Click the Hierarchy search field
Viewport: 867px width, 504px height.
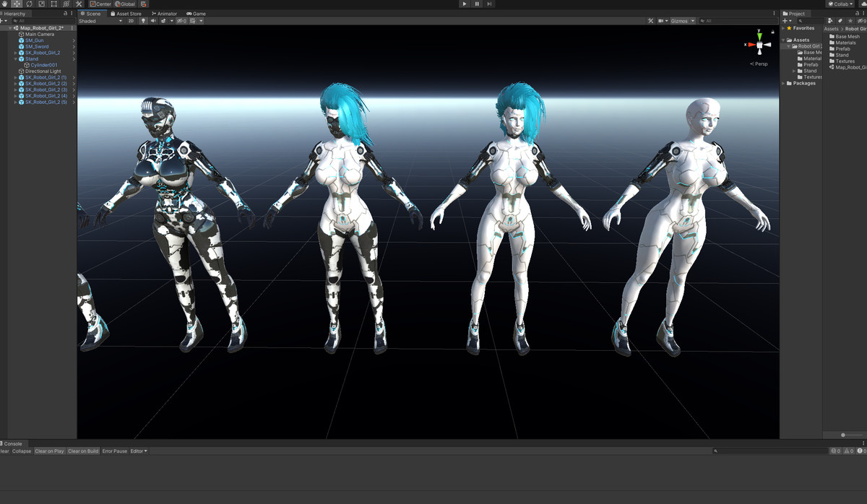coord(42,21)
